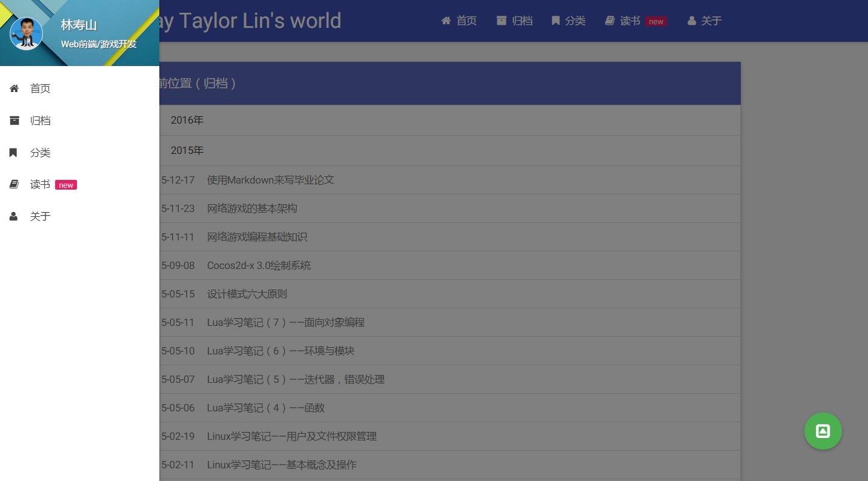
Task: Click the green floating action button at bottom right
Action: [x=823, y=431]
